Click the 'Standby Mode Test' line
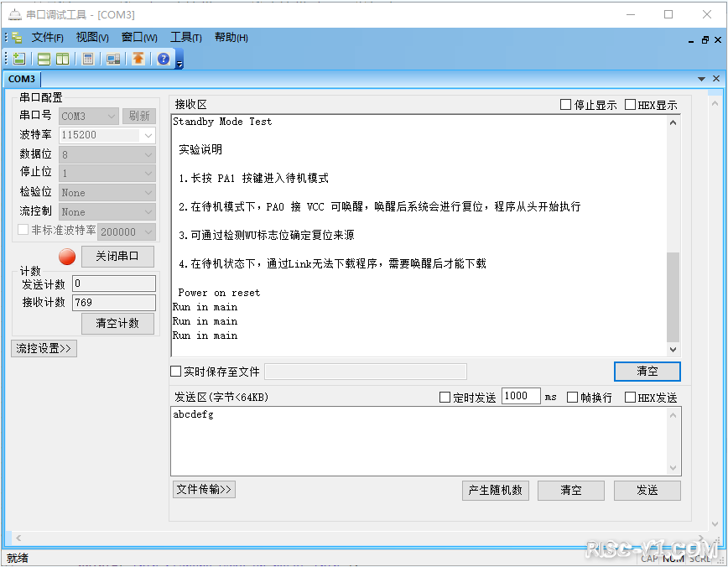This screenshot has height=567, width=728. tap(222, 122)
